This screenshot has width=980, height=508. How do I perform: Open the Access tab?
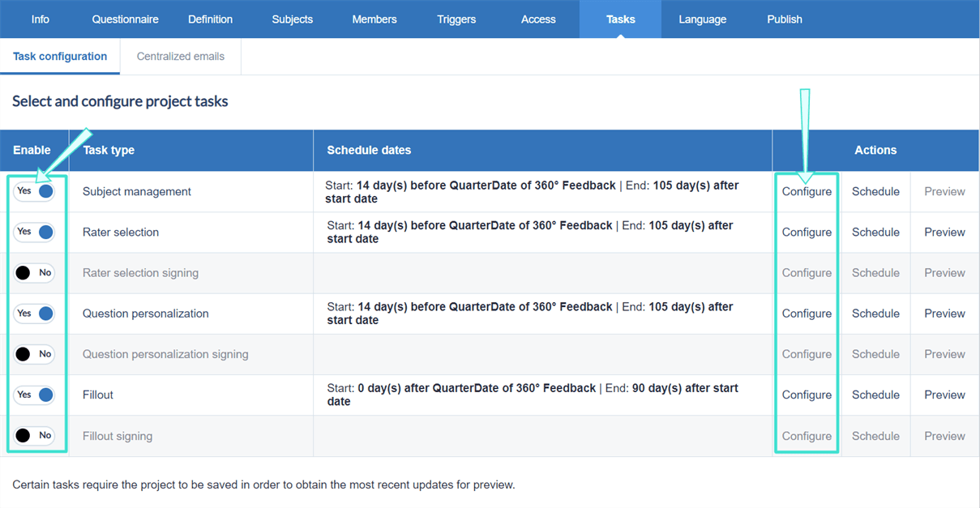click(x=538, y=19)
